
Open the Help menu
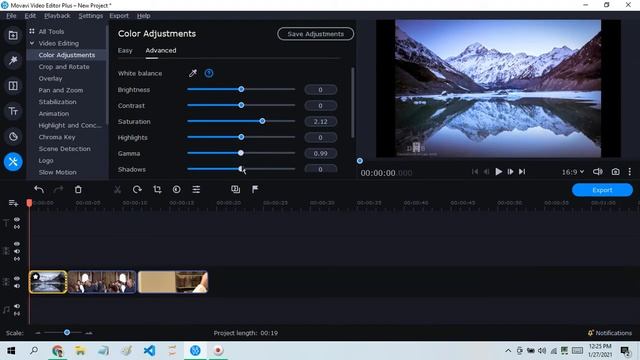pyautogui.click(x=143, y=16)
